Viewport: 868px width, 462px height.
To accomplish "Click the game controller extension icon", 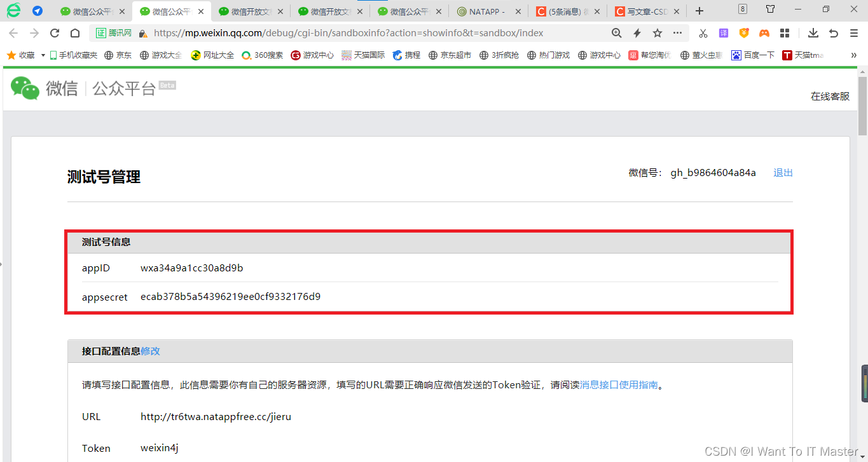I will click(x=764, y=33).
